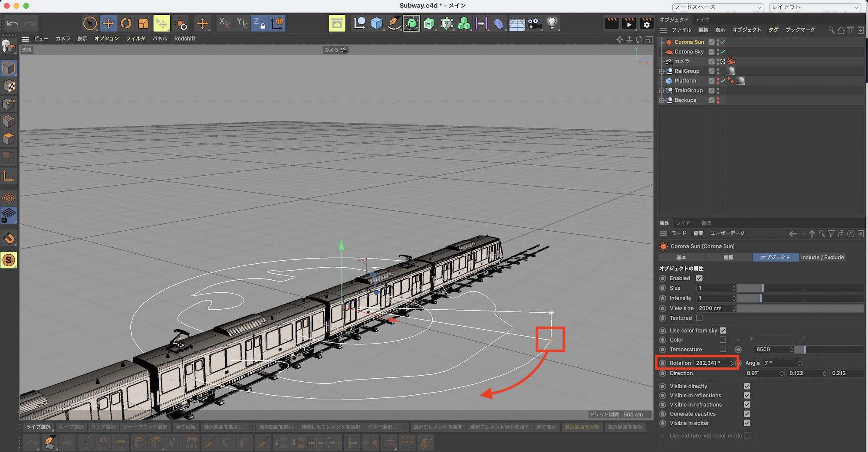Switch to the Include / Exclude tab
The width and height of the screenshot is (868, 452).
(822, 257)
